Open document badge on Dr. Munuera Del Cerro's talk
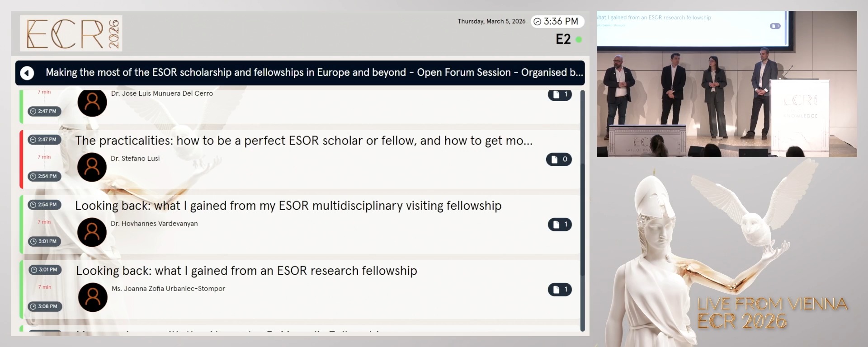The height and width of the screenshot is (347, 868). coord(560,95)
